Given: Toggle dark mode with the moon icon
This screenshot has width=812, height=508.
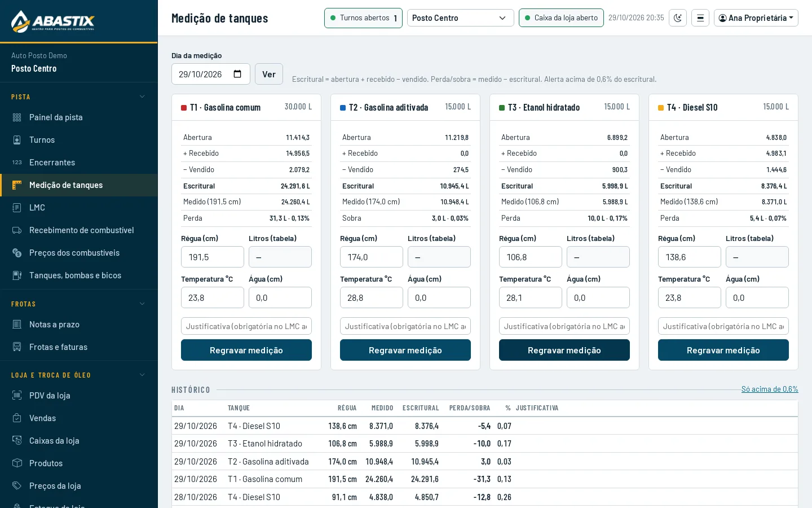Looking at the screenshot, I should (678, 18).
